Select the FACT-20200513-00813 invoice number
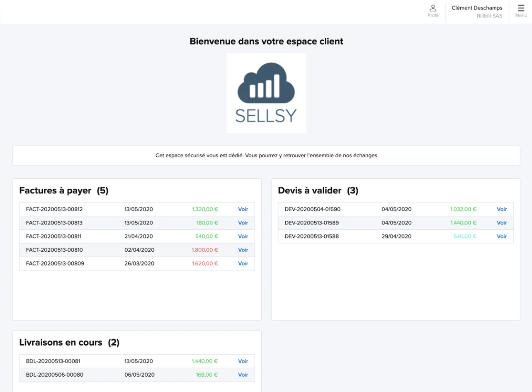Viewport: 532px width, 392px height. coord(54,223)
